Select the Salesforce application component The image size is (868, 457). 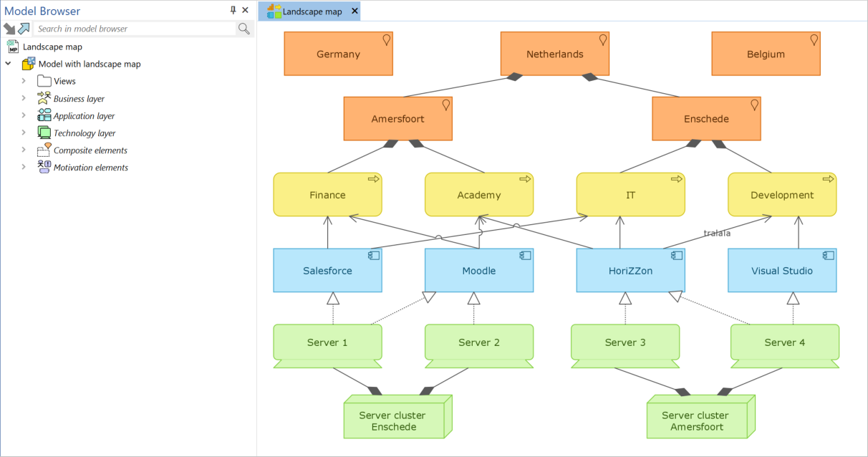327,271
